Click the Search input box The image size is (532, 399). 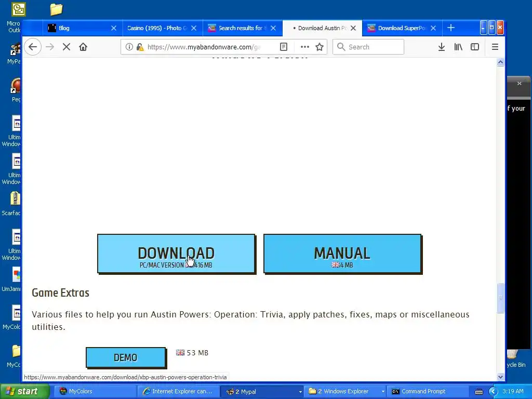coord(368,47)
